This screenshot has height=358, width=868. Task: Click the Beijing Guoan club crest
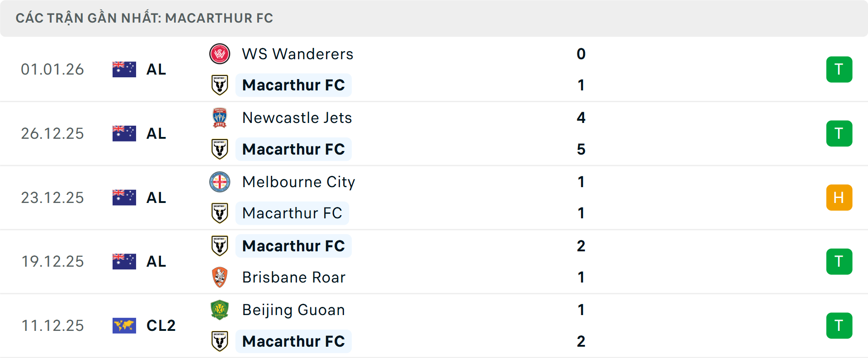[220, 310]
